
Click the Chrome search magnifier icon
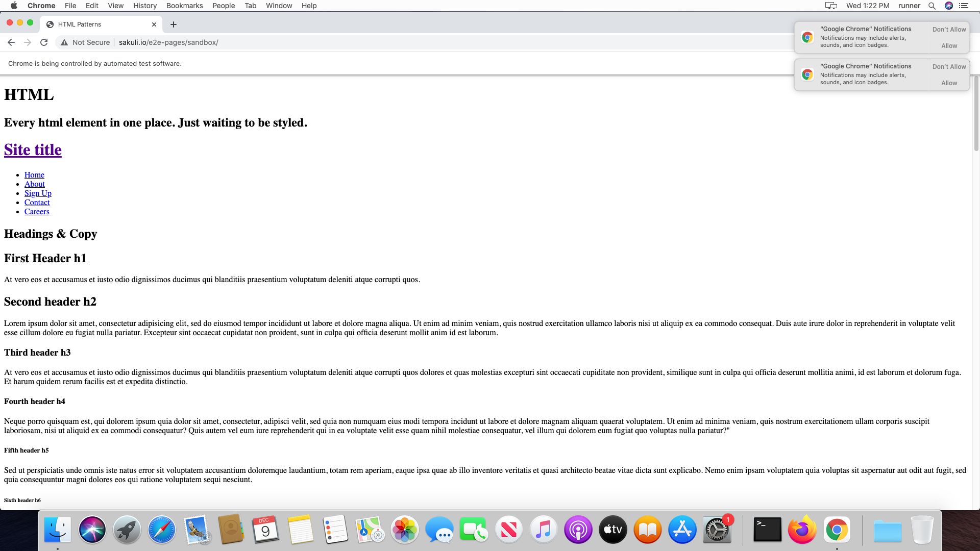932,5
